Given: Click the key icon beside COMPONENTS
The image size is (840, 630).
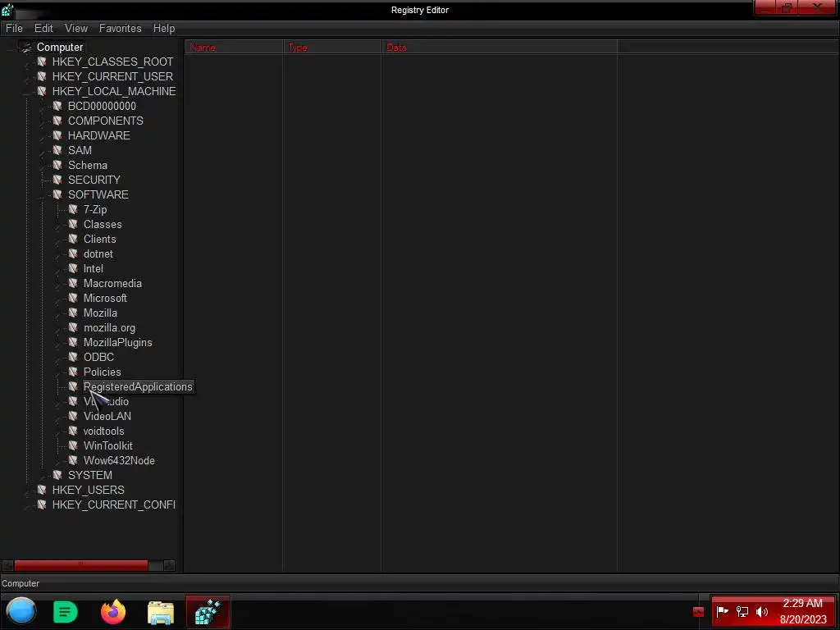Looking at the screenshot, I should click(57, 121).
